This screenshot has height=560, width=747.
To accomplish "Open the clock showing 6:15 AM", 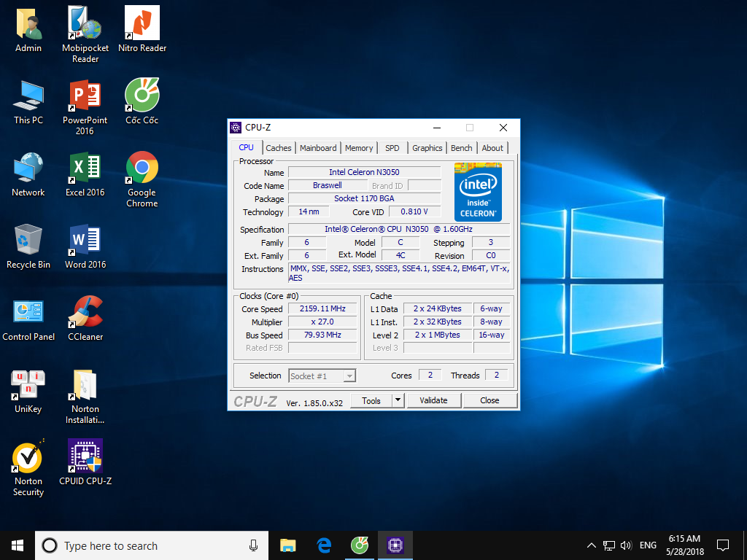I will (x=684, y=545).
